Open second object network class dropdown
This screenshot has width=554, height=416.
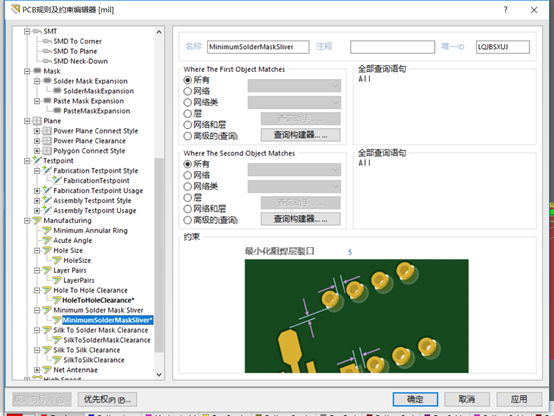point(294,187)
